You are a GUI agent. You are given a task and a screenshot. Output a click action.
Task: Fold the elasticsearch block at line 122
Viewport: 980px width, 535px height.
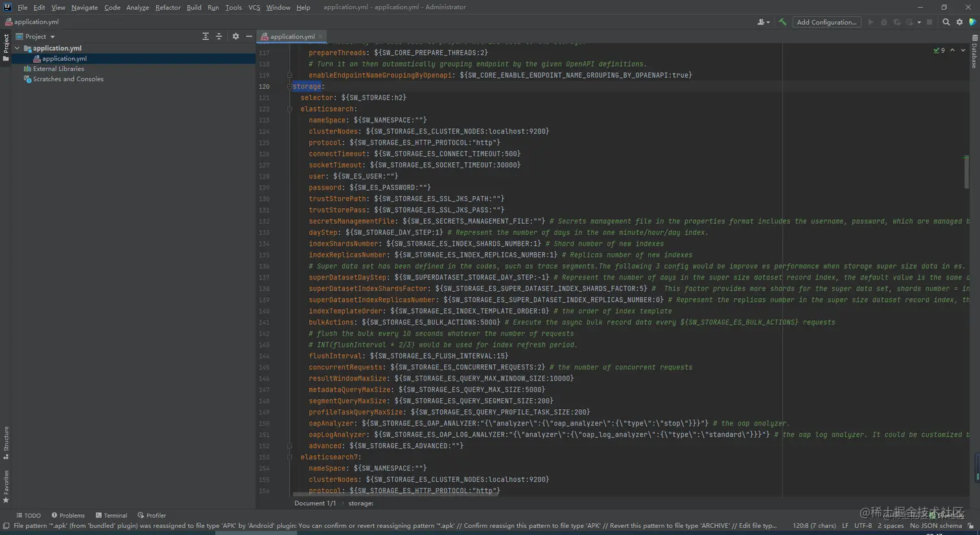point(290,109)
